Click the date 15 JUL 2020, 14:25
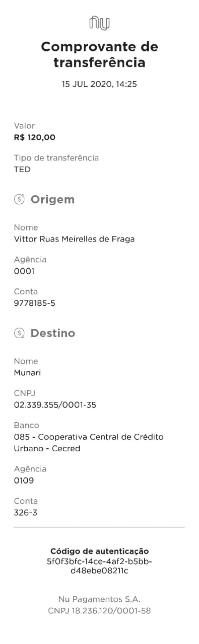The width and height of the screenshot is (199, 644). tap(99, 84)
